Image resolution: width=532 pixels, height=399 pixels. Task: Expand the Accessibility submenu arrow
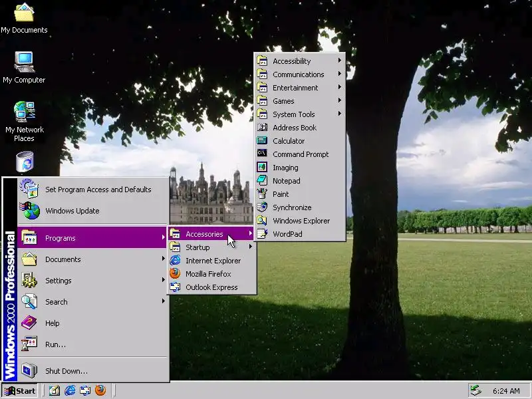(339, 61)
